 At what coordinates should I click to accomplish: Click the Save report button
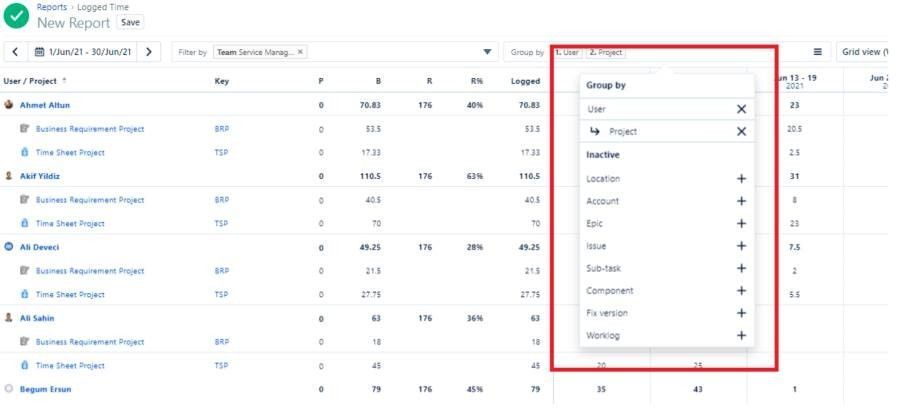(130, 22)
